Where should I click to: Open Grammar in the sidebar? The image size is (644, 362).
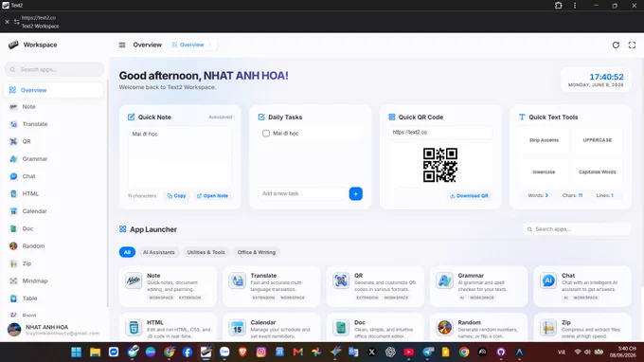(x=53, y=159)
